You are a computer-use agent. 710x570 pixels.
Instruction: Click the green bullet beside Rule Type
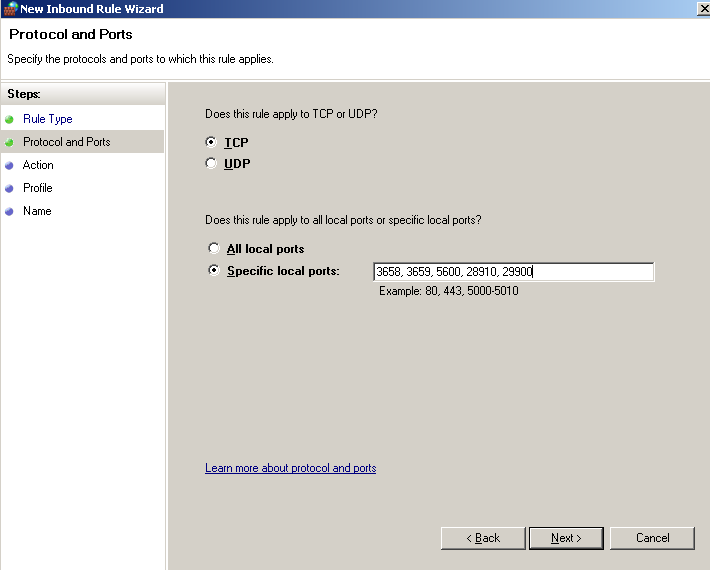[9, 120]
